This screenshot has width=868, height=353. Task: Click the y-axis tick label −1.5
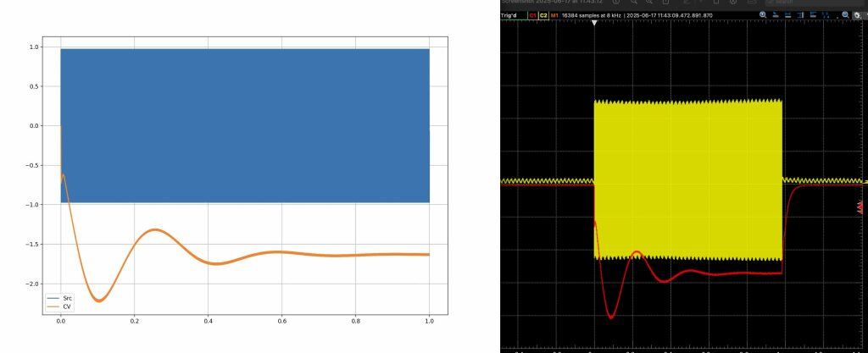point(33,245)
